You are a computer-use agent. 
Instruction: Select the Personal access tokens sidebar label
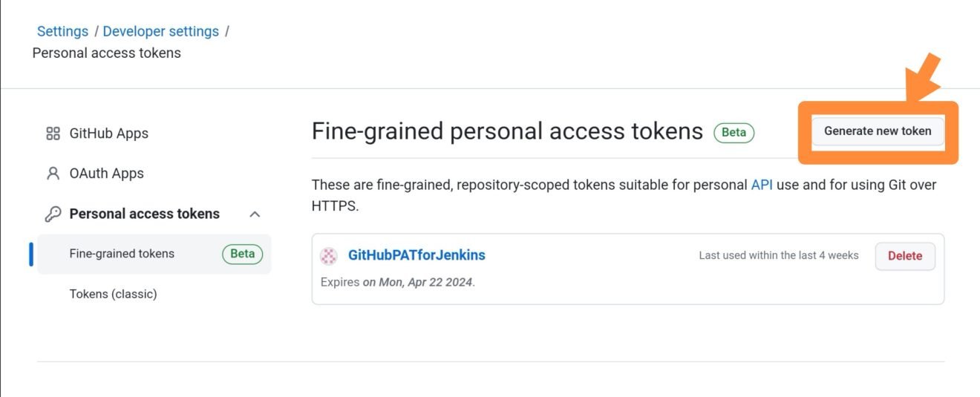pyautogui.click(x=144, y=214)
